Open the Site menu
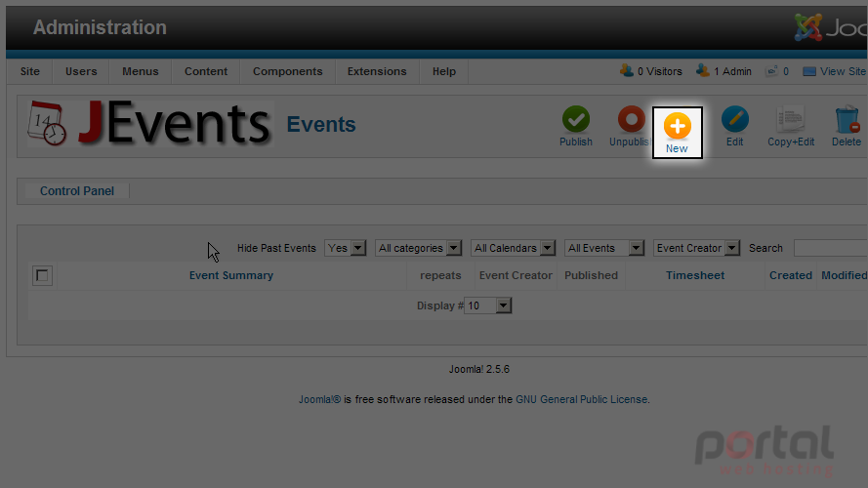The height and width of the screenshot is (488, 868). pos(30,71)
